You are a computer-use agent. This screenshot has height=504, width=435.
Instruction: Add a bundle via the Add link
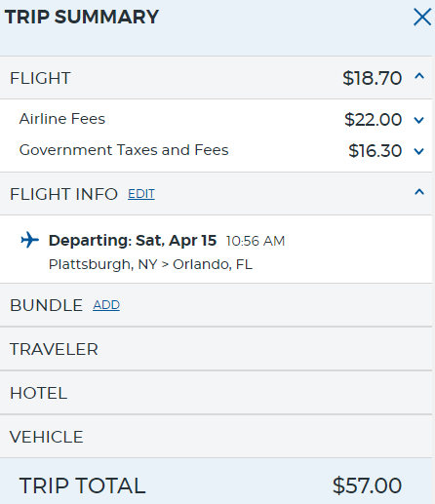point(106,305)
